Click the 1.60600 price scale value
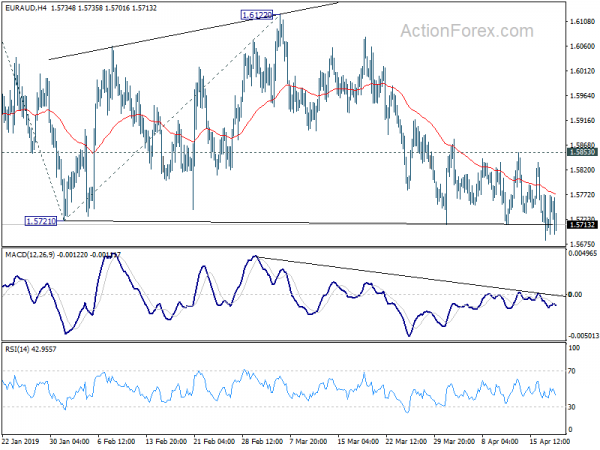600x450 pixels. pos(581,46)
